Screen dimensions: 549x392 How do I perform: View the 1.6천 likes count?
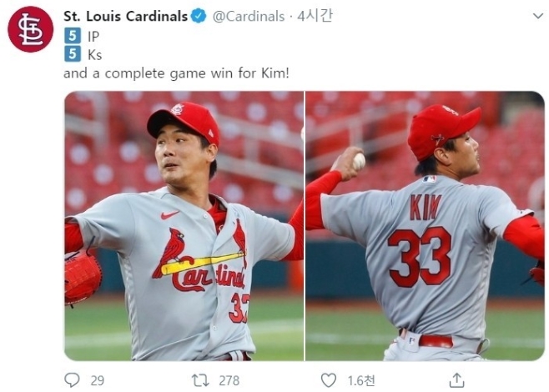pyautogui.click(x=361, y=380)
